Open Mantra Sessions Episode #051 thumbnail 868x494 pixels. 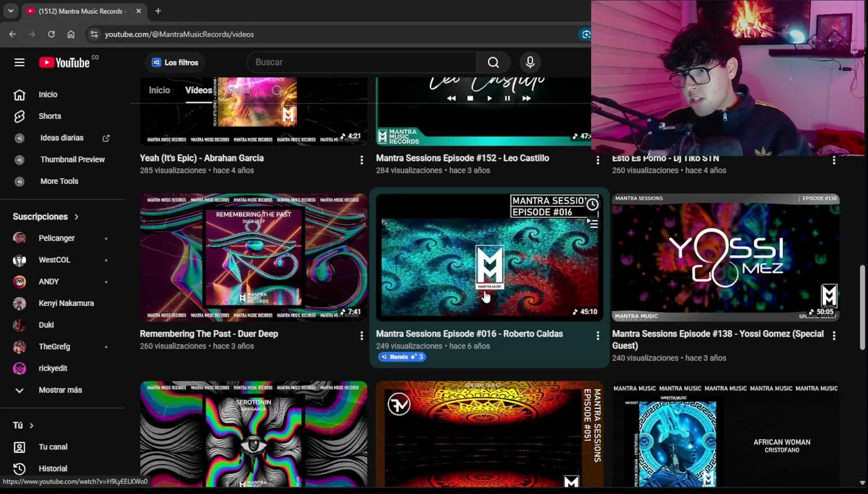click(x=490, y=434)
